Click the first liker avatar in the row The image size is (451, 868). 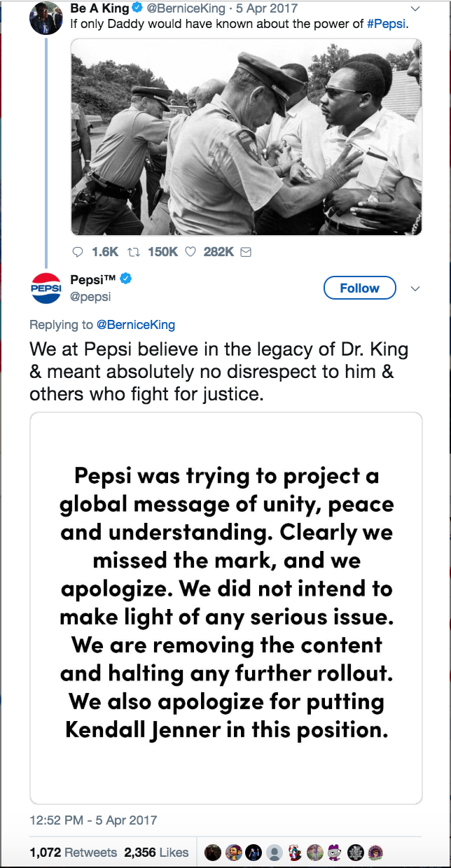tap(214, 852)
